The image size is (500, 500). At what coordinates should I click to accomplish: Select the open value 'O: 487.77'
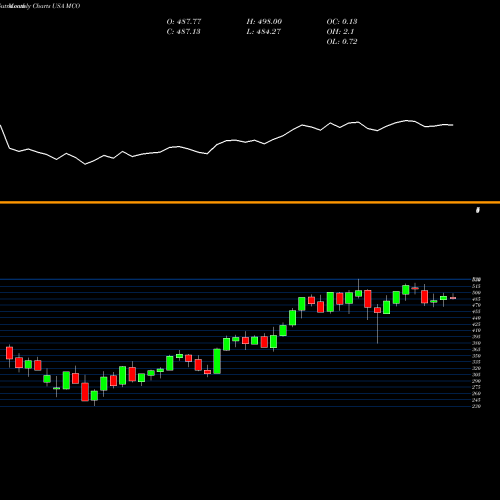pyautogui.click(x=184, y=22)
